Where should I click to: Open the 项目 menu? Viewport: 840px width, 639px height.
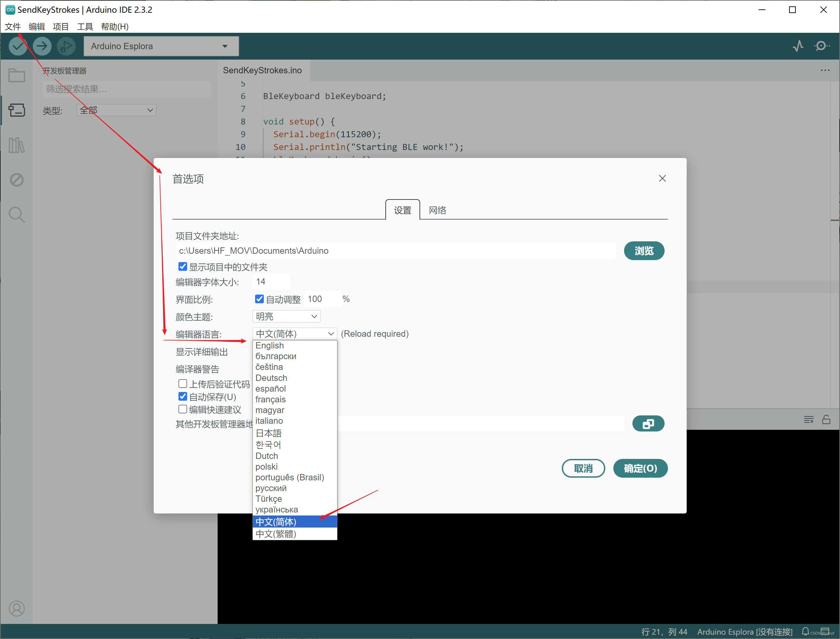[x=61, y=27]
